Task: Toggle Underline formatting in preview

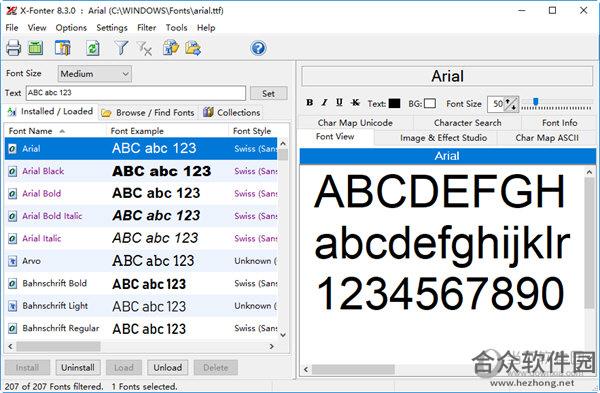Action: pos(339,103)
